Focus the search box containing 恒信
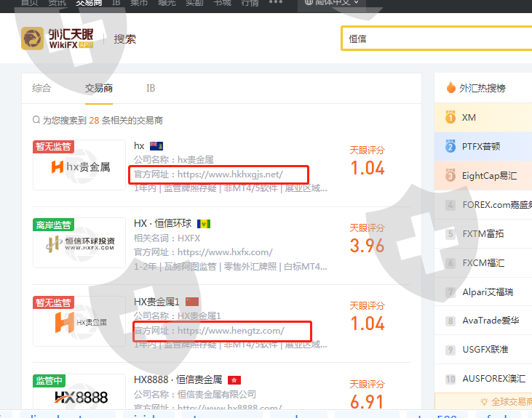 pyautogui.click(x=437, y=39)
